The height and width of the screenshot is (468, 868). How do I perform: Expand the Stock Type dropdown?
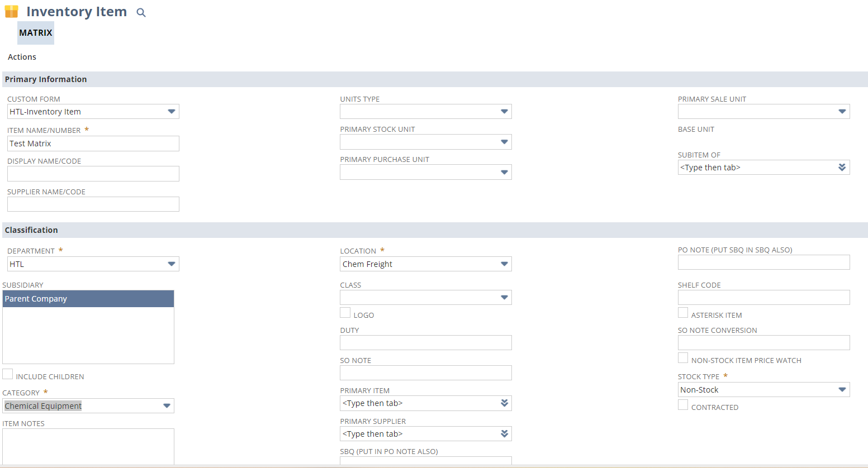click(x=842, y=390)
